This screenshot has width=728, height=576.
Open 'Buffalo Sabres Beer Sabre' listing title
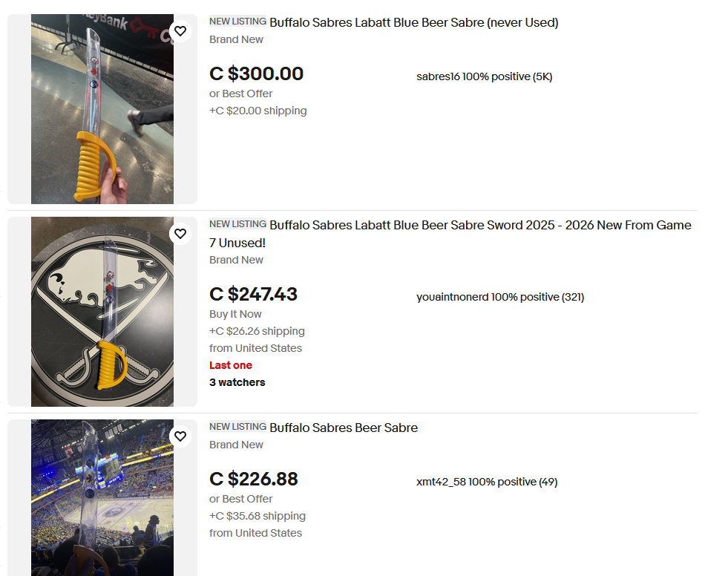coord(344,428)
